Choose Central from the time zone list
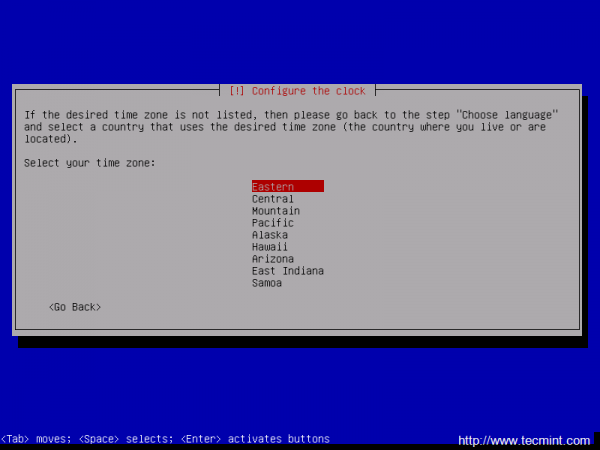Viewport: 600px width, 450px height. pyautogui.click(x=272, y=199)
